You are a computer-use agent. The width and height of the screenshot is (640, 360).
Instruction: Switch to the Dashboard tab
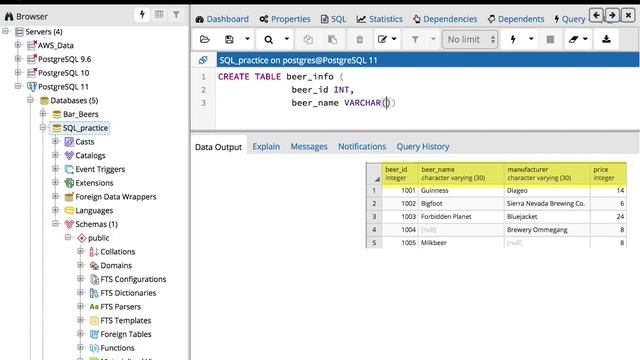[222, 19]
